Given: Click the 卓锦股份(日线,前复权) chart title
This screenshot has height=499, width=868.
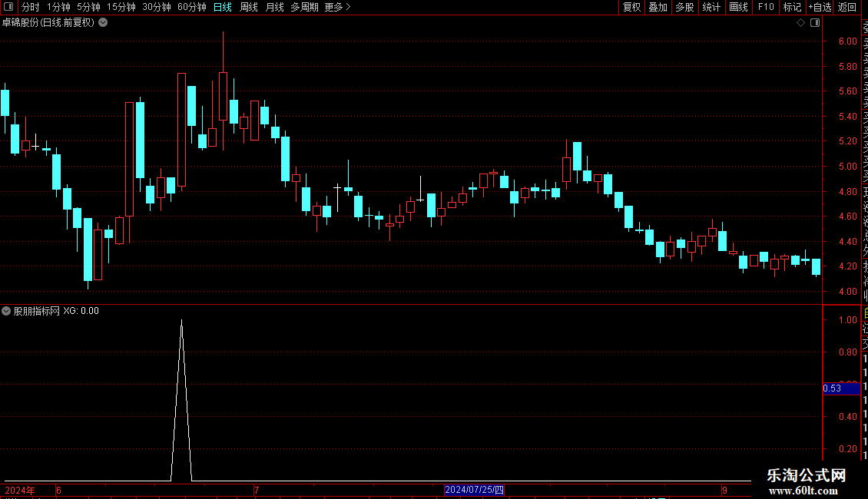Looking at the screenshot, I should pyautogui.click(x=48, y=23).
